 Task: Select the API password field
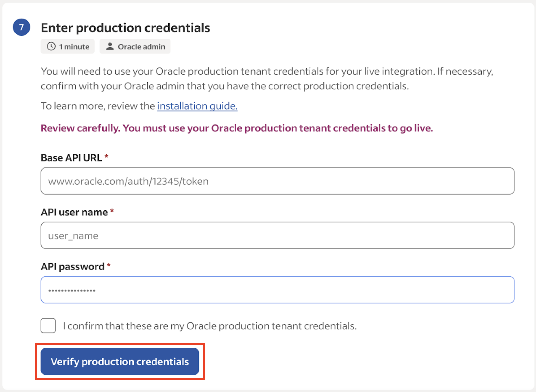click(277, 290)
